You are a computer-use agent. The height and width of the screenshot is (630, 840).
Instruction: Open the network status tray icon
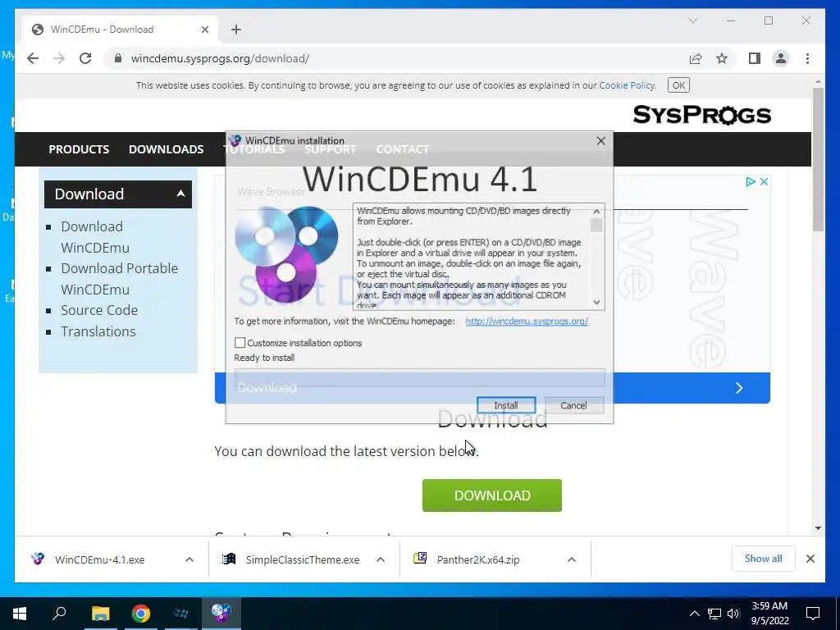coord(714,614)
